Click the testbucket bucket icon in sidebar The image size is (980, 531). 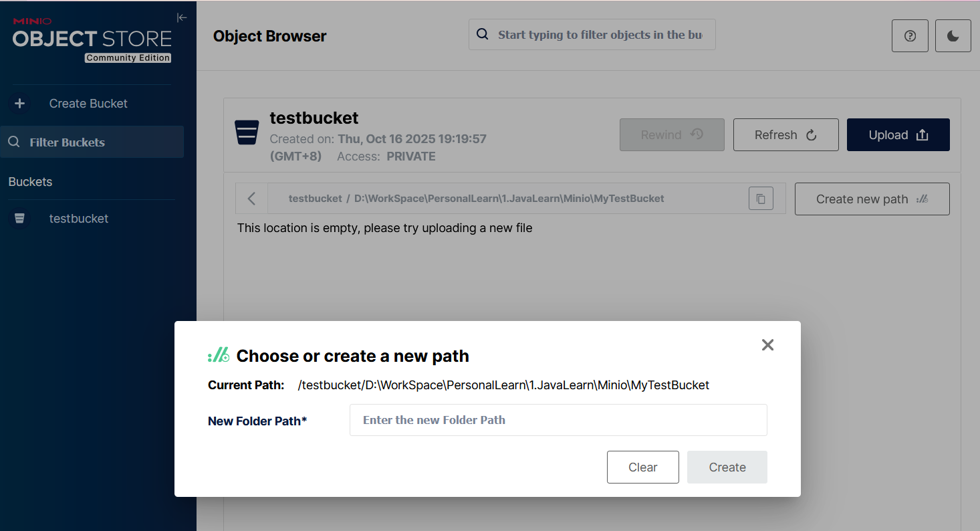coord(20,219)
